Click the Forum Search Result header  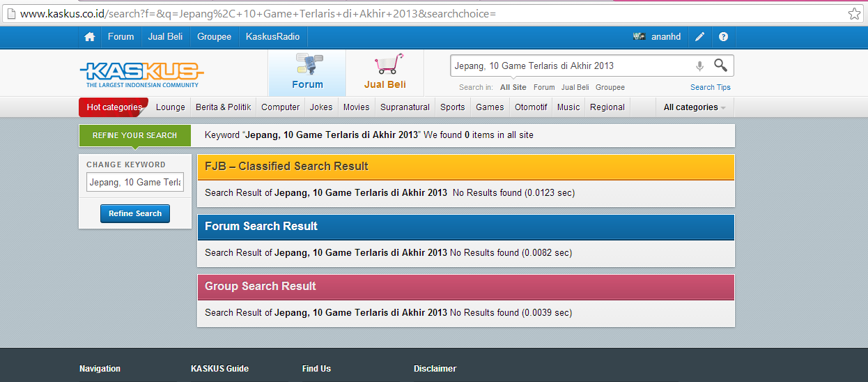[x=466, y=227]
